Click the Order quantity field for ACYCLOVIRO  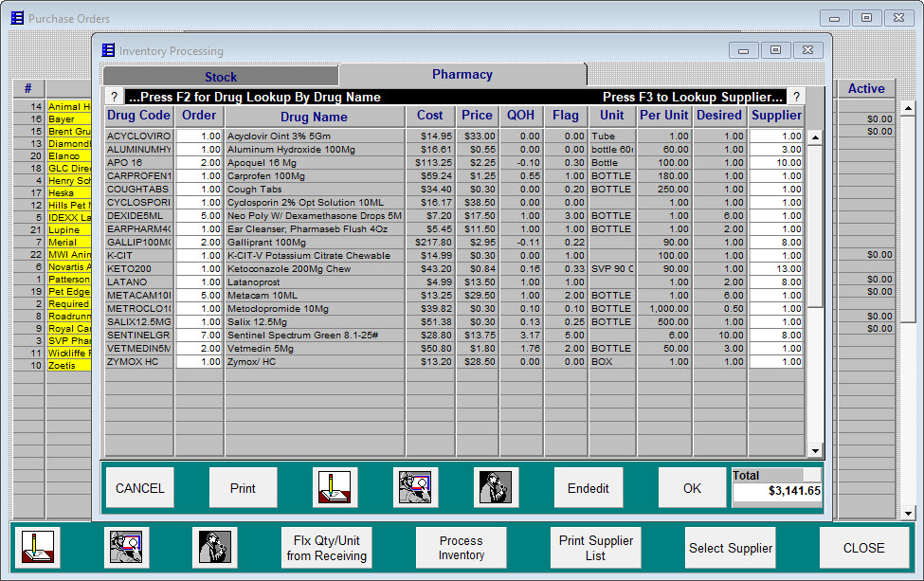tap(199, 136)
